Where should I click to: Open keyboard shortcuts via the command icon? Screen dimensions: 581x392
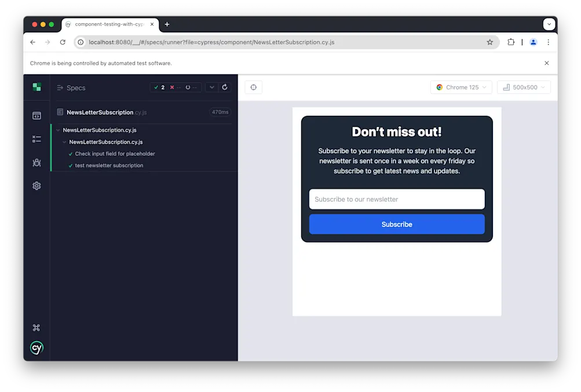tap(36, 327)
